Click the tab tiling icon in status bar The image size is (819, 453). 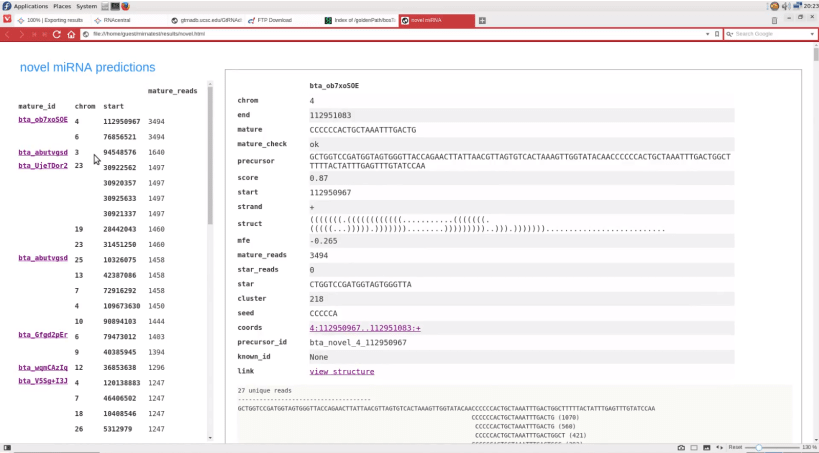[x=694, y=448]
